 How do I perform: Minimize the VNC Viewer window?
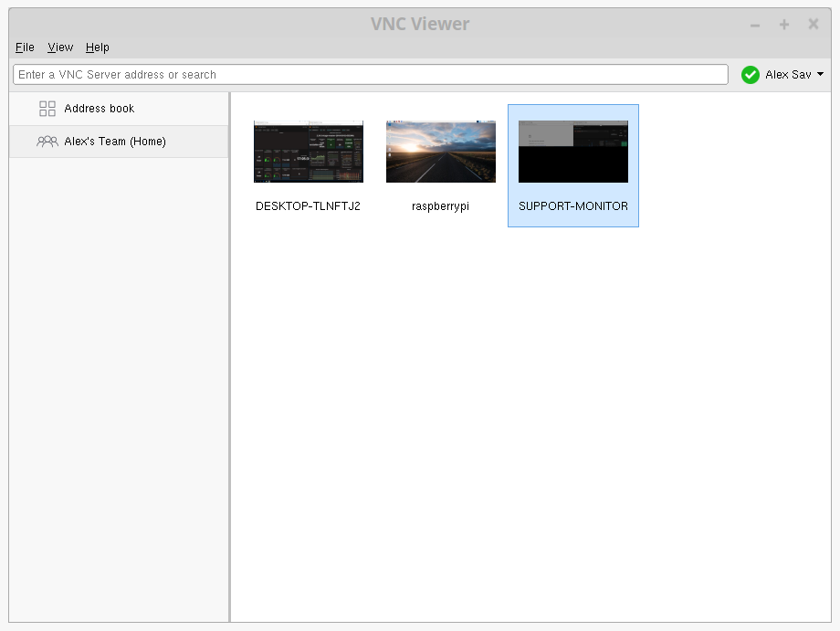coord(755,25)
